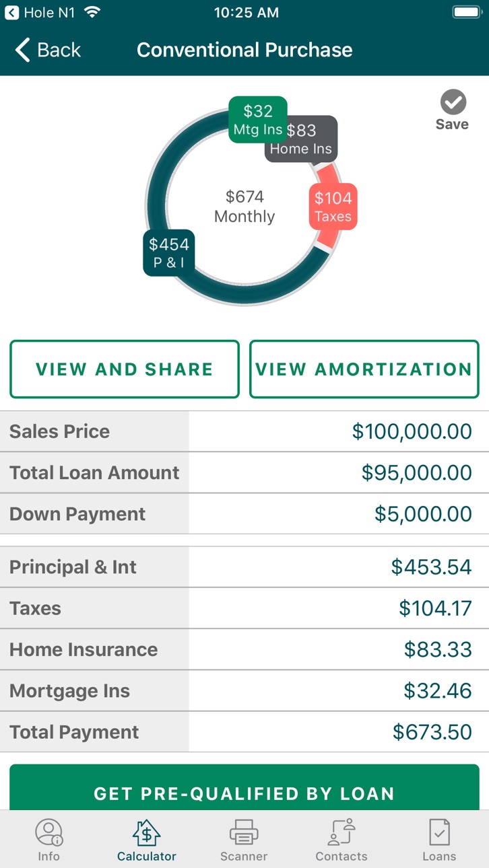Open the Contacts tab icon
The width and height of the screenshot is (489, 868).
tap(341, 832)
